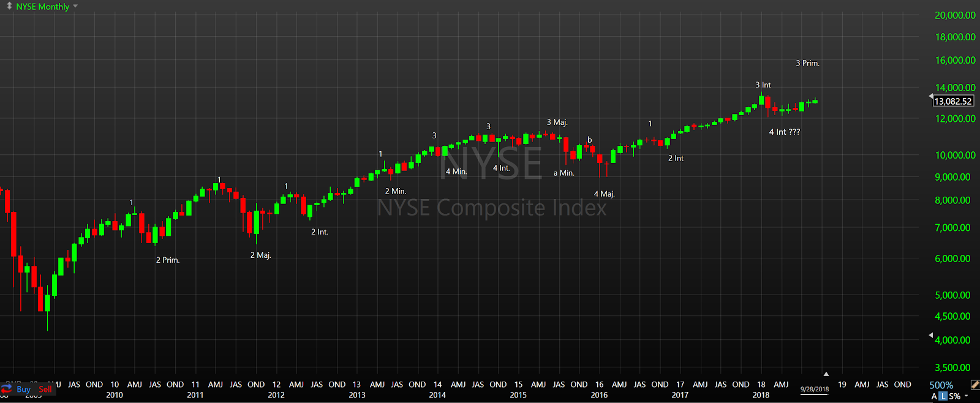Toggle the highlighted L log scaling button
Viewport: 980px width, 403px height.
coord(943,396)
